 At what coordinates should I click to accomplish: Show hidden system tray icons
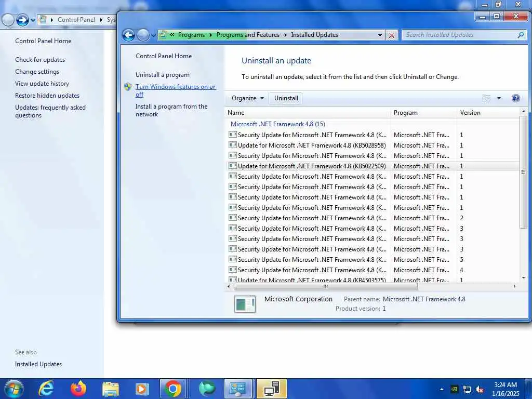(442, 389)
